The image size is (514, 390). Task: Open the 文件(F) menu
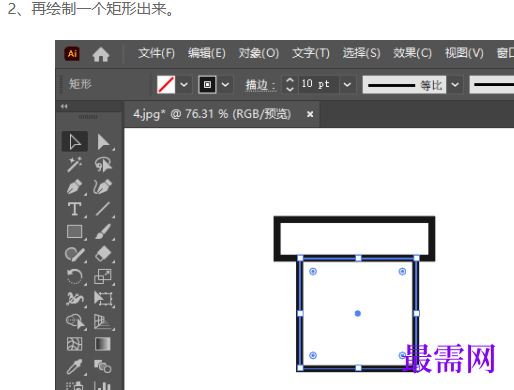[156, 53]
